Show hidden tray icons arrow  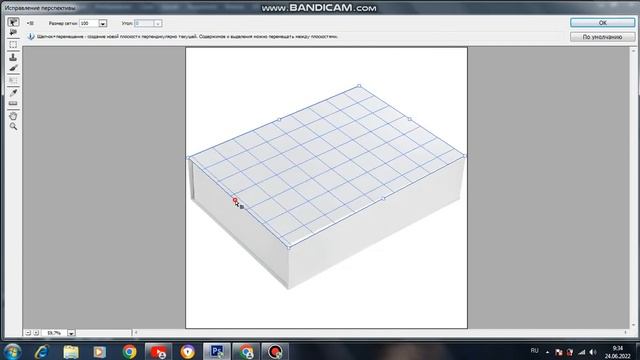pyautogui.click(x=547, y=352)
